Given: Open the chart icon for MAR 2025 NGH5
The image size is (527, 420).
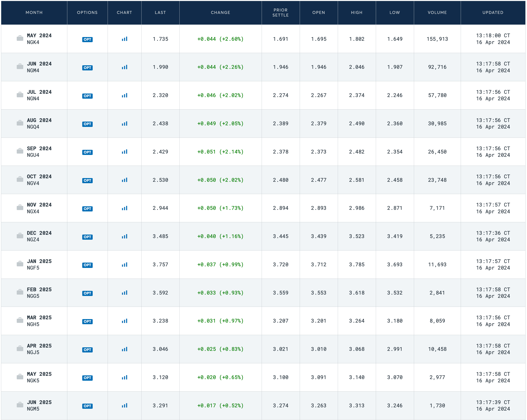Looking at the screenshot, I should coord(124,321).
